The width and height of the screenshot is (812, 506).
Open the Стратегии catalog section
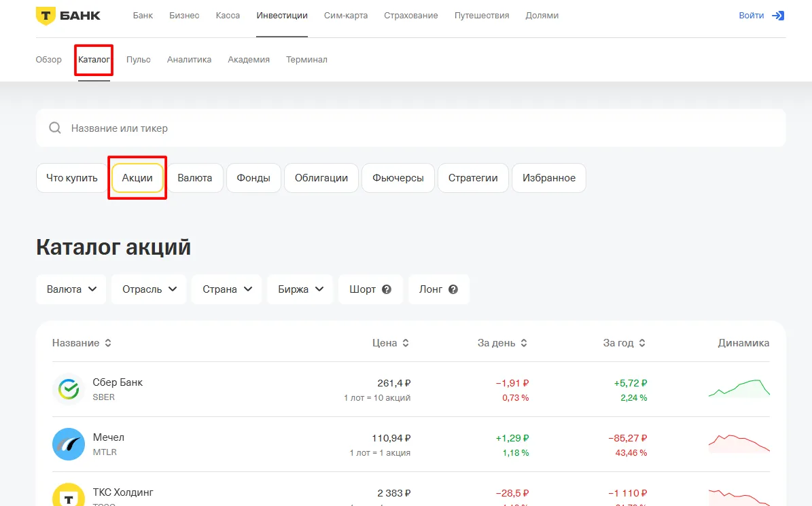pos(473,177)
